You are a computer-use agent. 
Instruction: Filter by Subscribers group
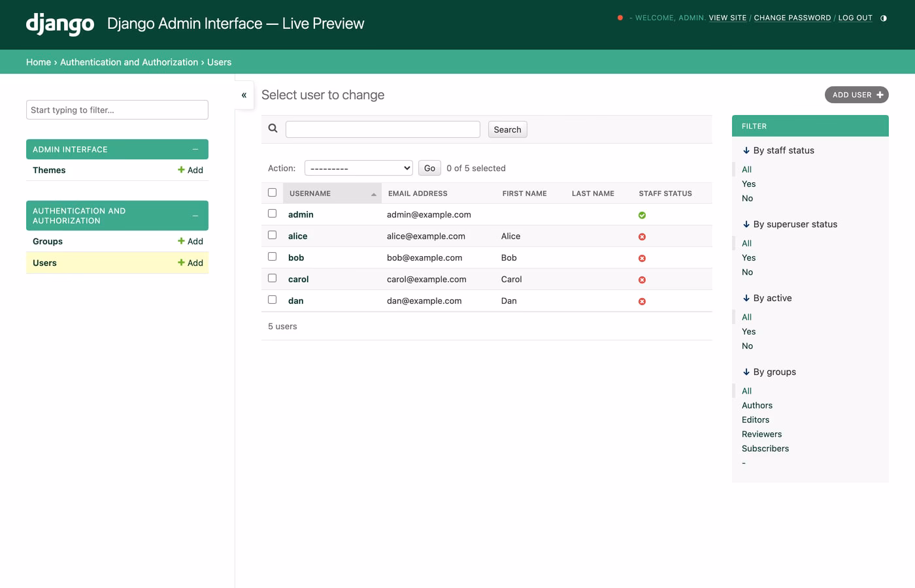765,448
